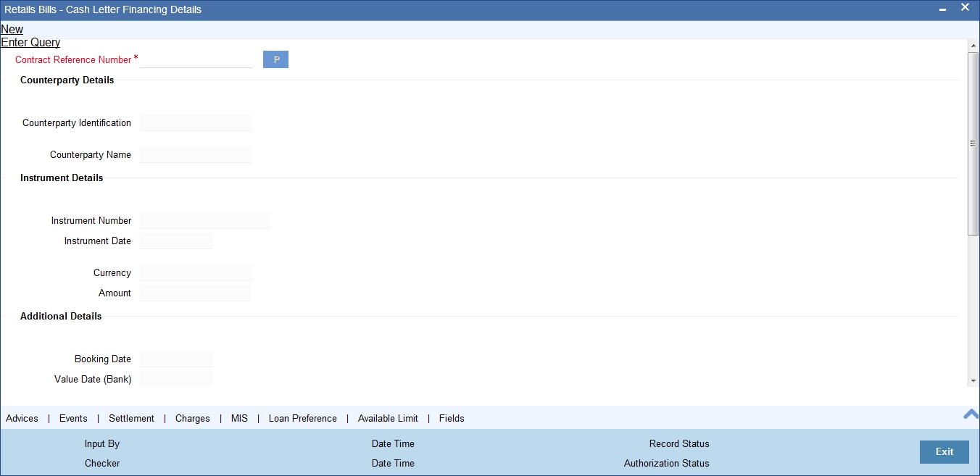Collapse the footer with the up chevron
Viewport: 980px width, 476px height.
[x=971, y=414]
